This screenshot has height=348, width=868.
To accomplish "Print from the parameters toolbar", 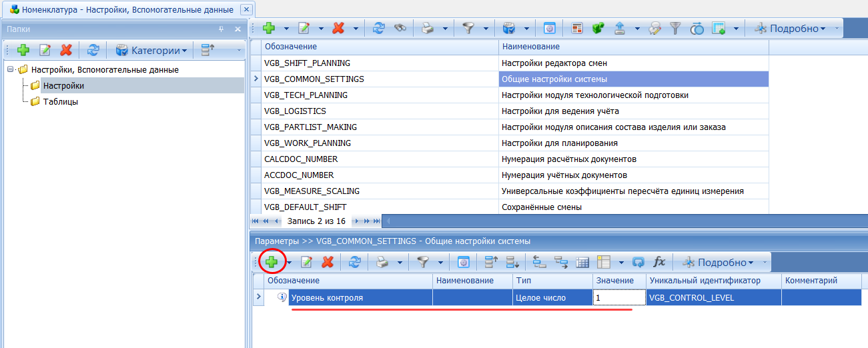I will point(382,262).
